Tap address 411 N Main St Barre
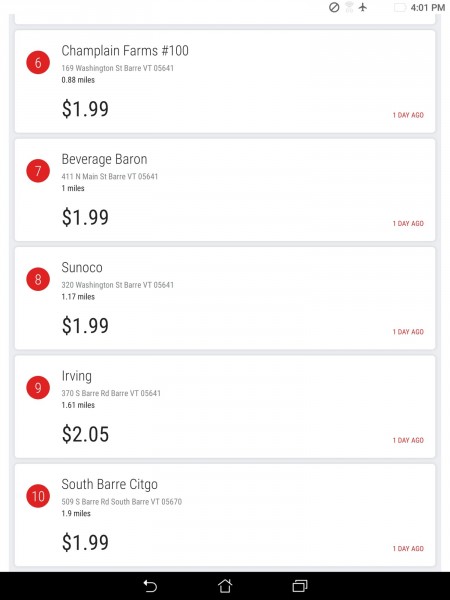 coord(110,176)
